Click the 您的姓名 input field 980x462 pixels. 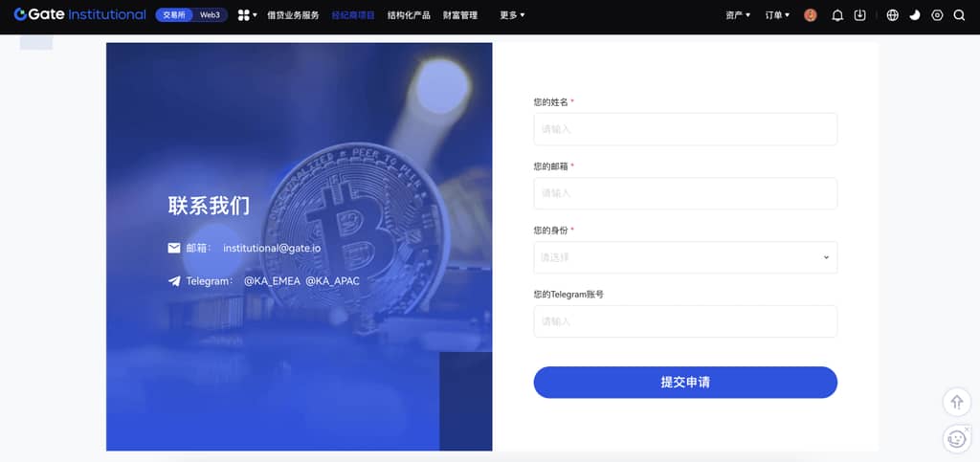click(685, 129)
